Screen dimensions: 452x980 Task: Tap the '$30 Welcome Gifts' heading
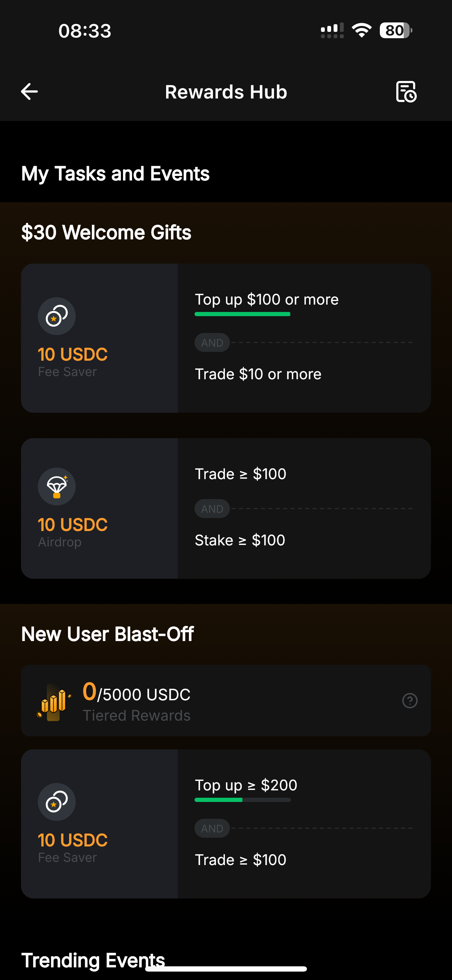(x=106, y=232)
